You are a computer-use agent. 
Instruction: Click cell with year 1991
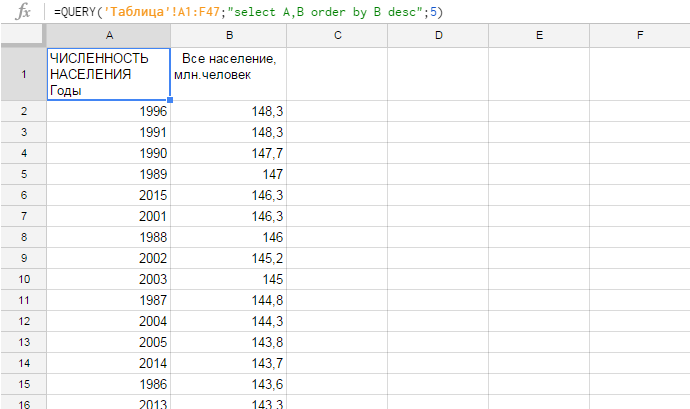109,132
